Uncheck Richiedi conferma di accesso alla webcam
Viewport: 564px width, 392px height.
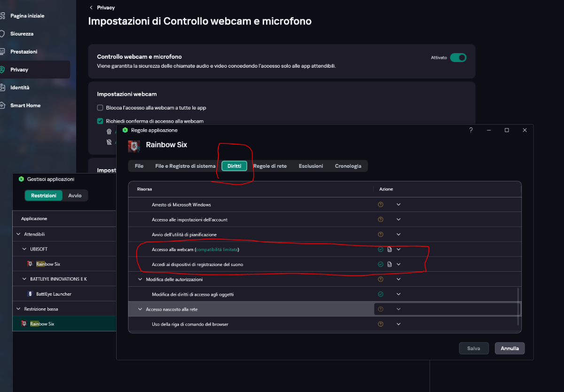[100, 121]
